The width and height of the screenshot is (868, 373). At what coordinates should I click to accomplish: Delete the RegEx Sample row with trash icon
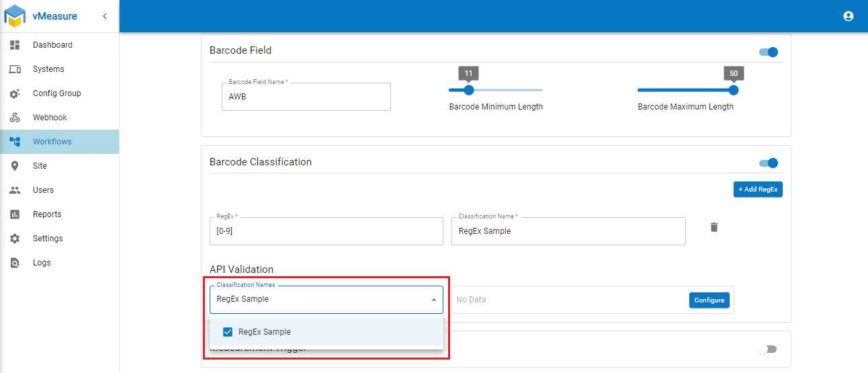pyautogui.click(x=714, y=227)
